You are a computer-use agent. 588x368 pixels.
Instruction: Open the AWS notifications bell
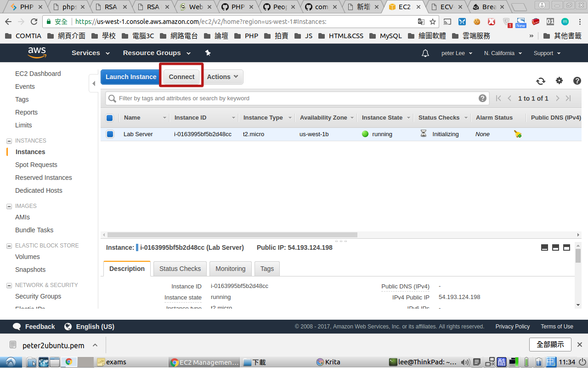(x=425, y=53)
